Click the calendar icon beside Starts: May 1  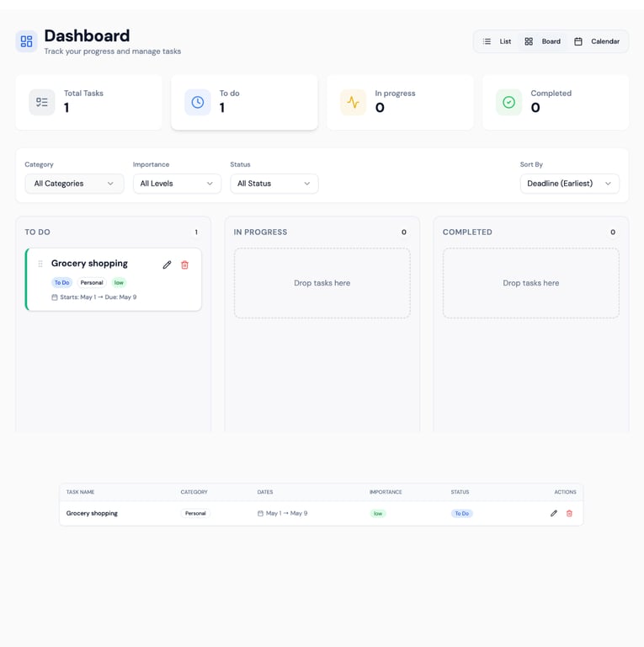(55, 297)
